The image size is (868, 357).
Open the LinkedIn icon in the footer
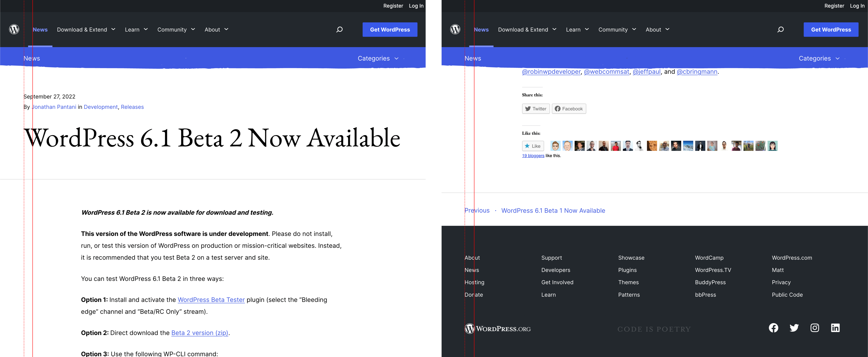[x=836, y=328]
